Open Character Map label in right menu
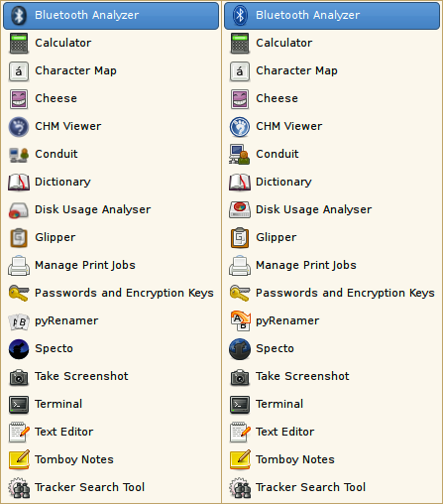Screen dimensions: 443x504 [x=296, y=71]
